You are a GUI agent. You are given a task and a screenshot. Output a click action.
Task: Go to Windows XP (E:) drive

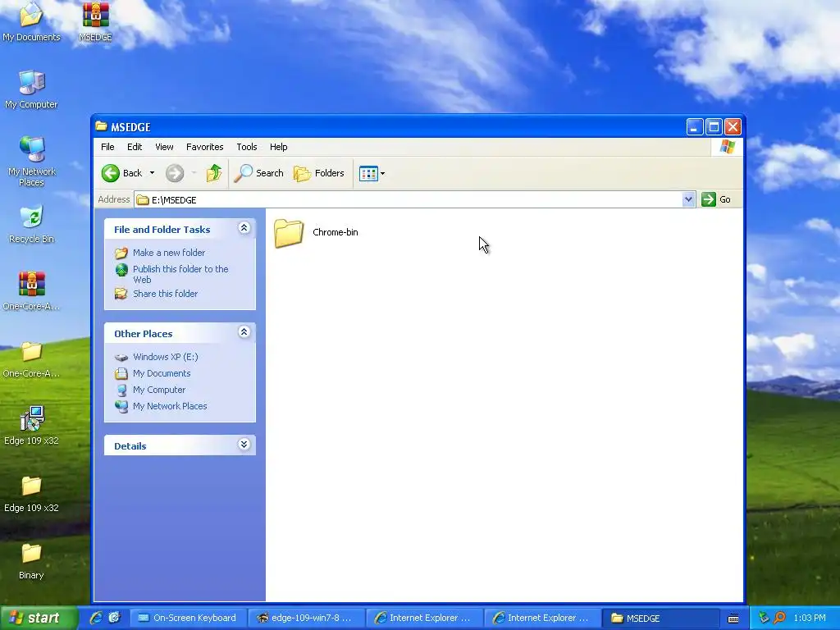166,357
